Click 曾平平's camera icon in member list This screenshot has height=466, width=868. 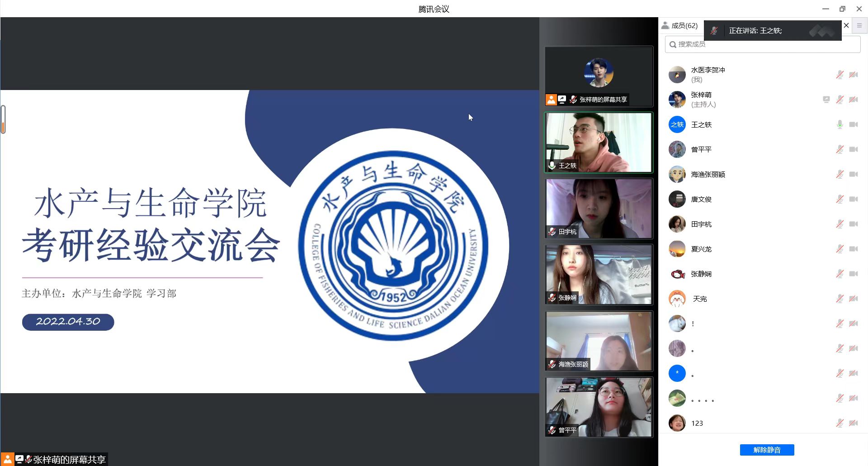pos(853,149)
